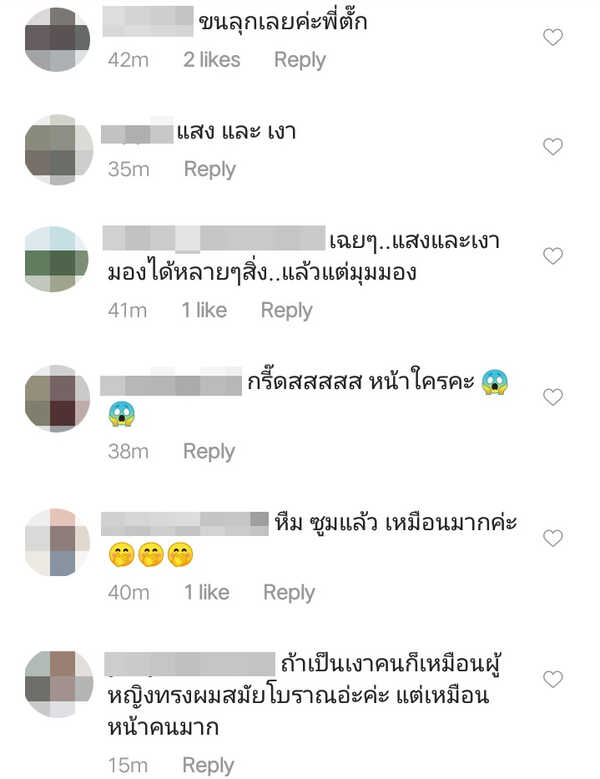Tap heart icon beside "แสง และ เงา" comment
The height and width of the screenshot is (779, 600).
pos(552,147)
